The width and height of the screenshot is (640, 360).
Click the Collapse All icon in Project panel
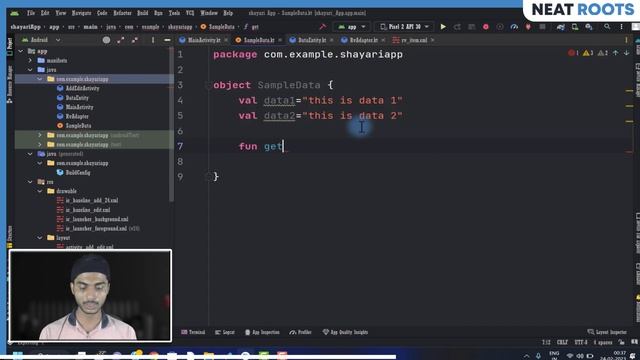click(135, 40)
